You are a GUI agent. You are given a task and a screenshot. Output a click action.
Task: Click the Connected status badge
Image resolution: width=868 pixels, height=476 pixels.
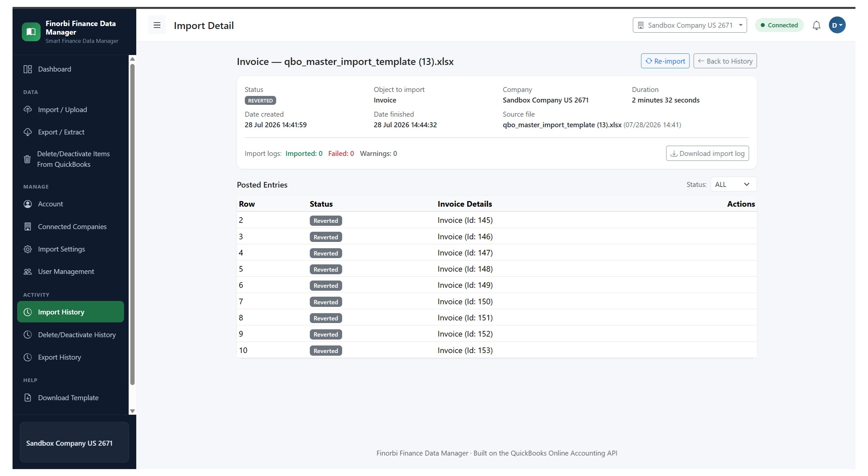coord(779,25)
